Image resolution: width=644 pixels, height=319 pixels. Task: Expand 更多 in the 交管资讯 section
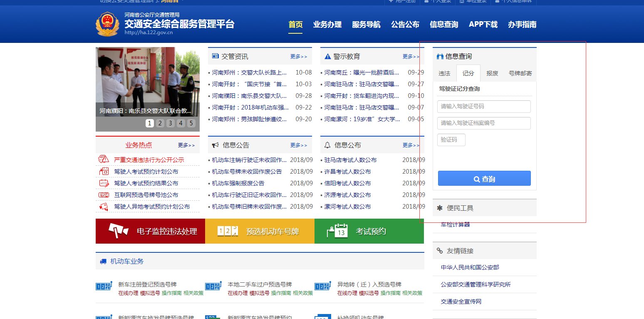click(299, 57)
